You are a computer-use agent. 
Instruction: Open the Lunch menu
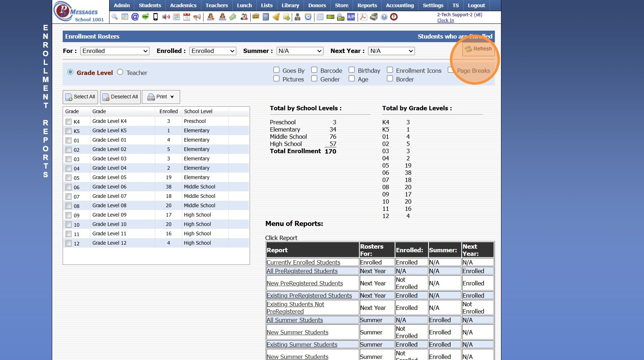[x=245, y=5]
